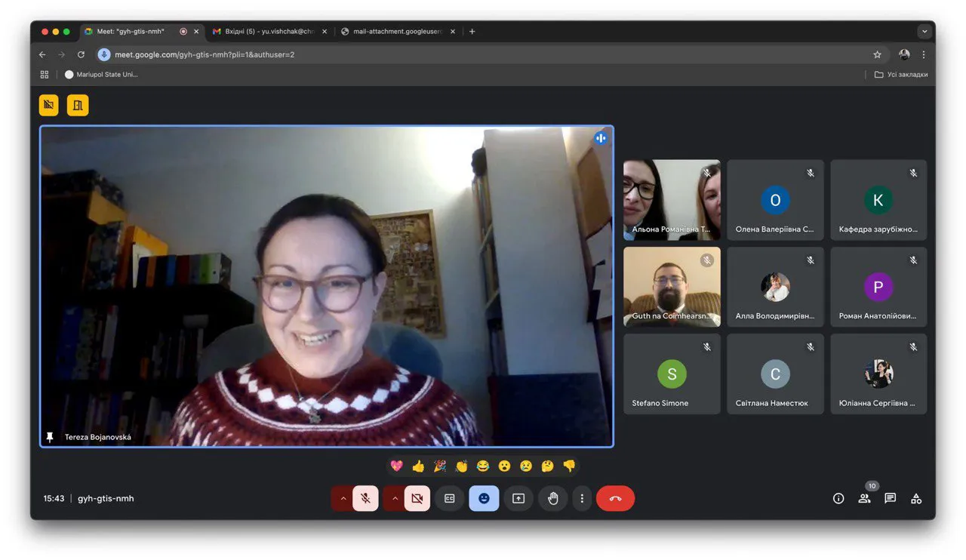966x560 pixels.
Task: Turn on closed captions
Action: 450,499
